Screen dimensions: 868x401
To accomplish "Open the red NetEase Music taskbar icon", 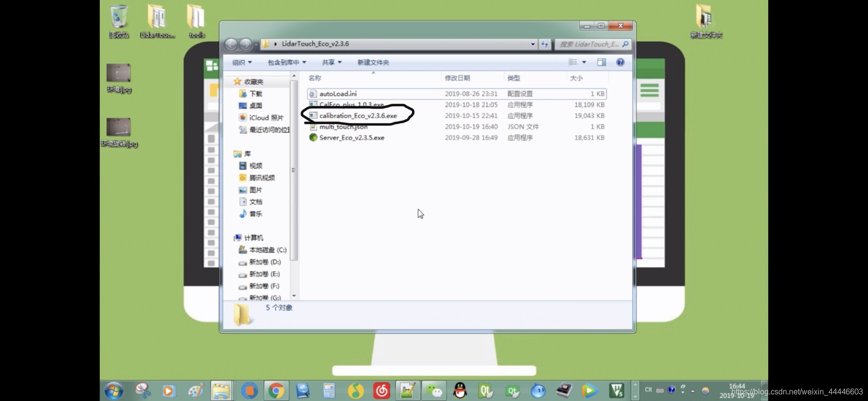I will 382,390.
